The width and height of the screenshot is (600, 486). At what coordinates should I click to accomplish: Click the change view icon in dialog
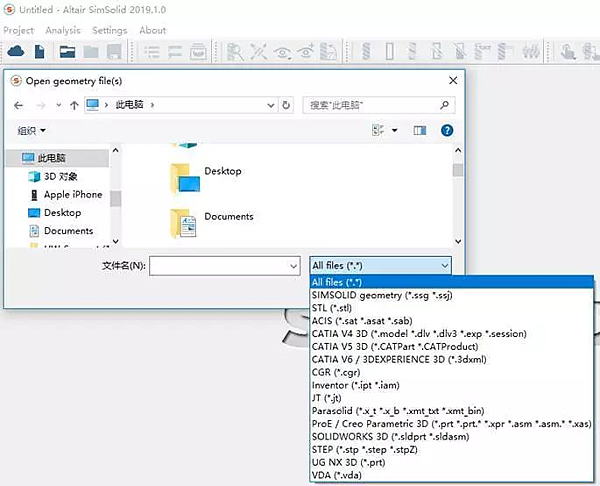[378, 130]
